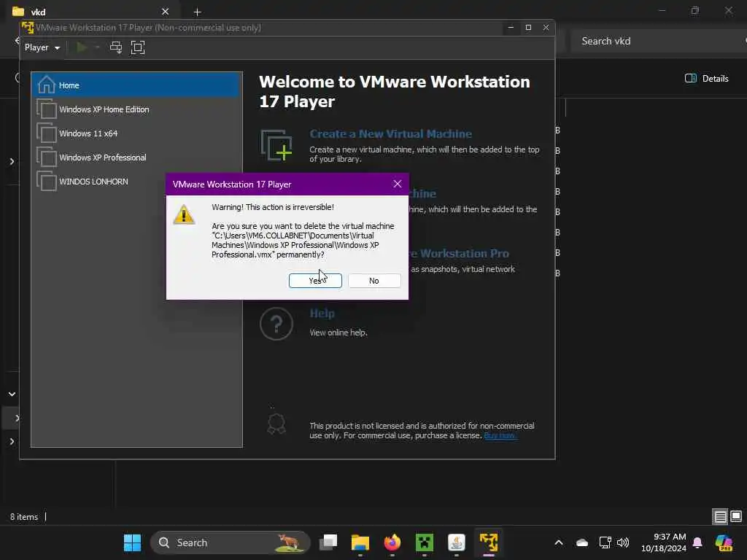Click the license ribbon badge icon
The image size is (747, 560).
(x=276, y=424)
